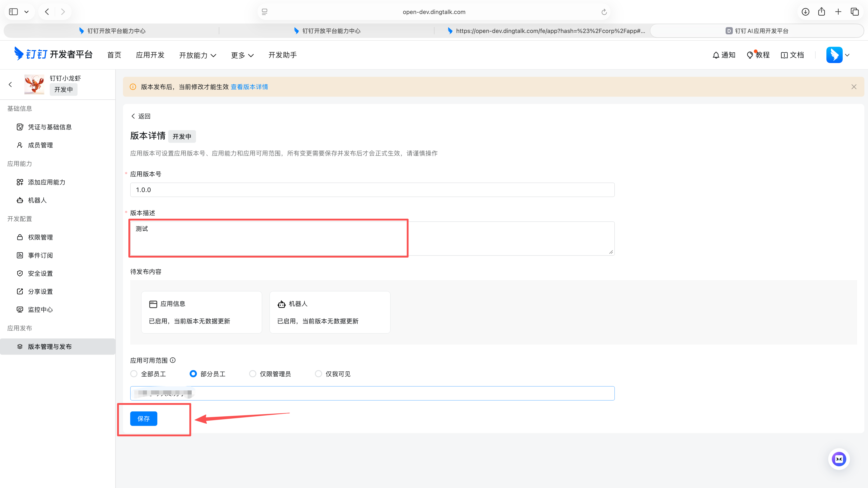Click the floating assistant robot icon
868x488 pixels.
pyautogui.click(x=839, y=459)
